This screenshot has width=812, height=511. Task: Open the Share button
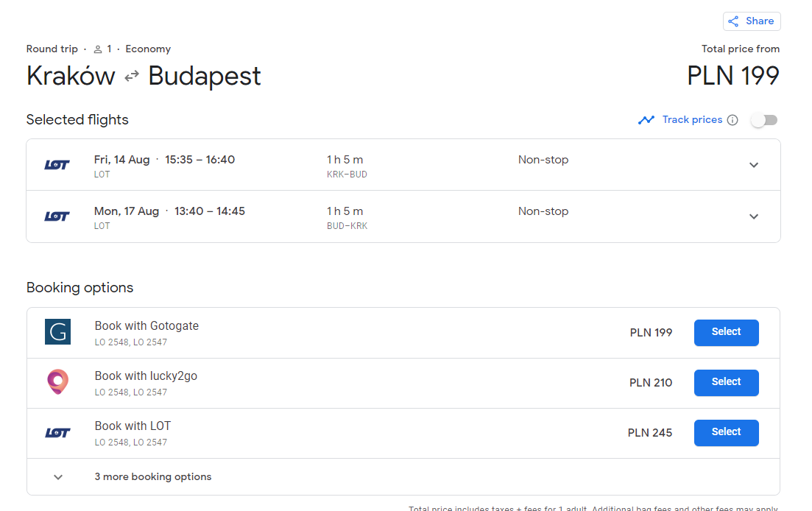(752, 21)
